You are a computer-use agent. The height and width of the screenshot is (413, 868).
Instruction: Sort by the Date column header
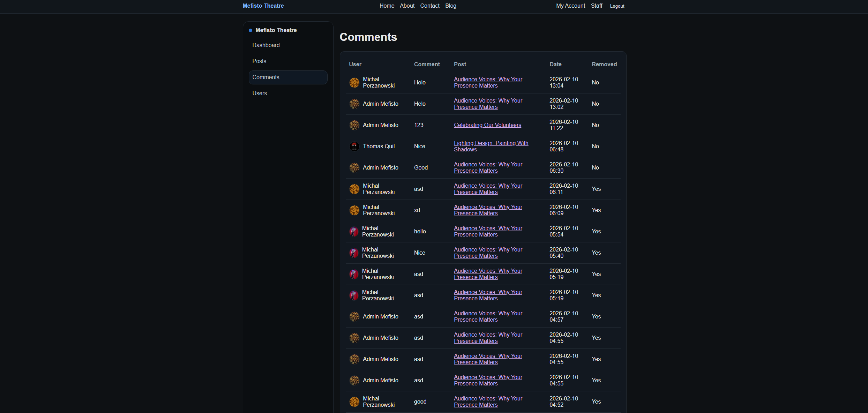[555, 64]
